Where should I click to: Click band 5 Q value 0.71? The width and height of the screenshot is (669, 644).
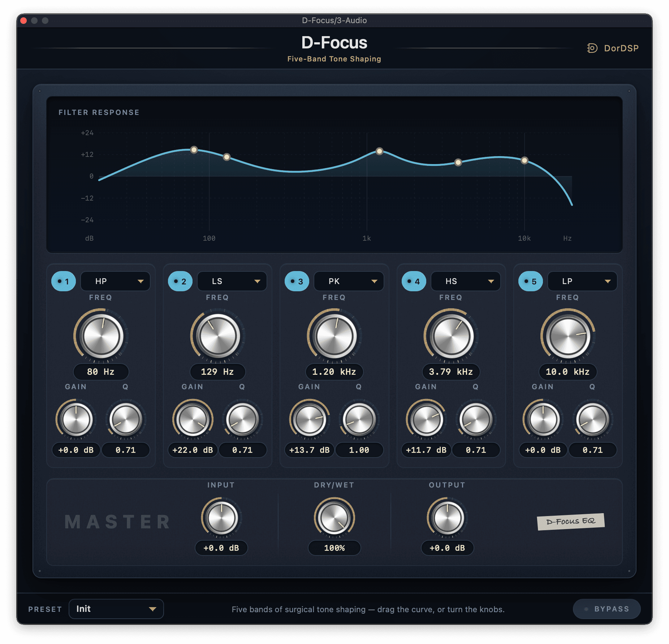593,450
